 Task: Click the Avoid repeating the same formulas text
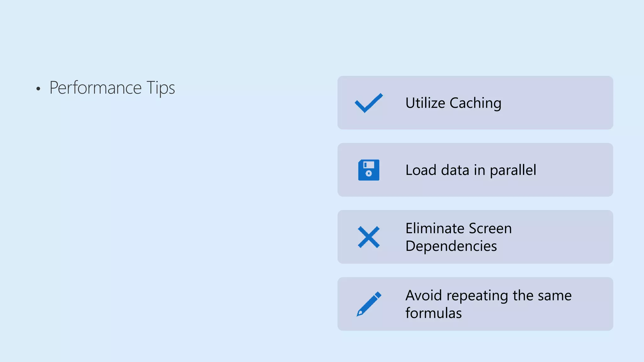(x=488, y=304)
